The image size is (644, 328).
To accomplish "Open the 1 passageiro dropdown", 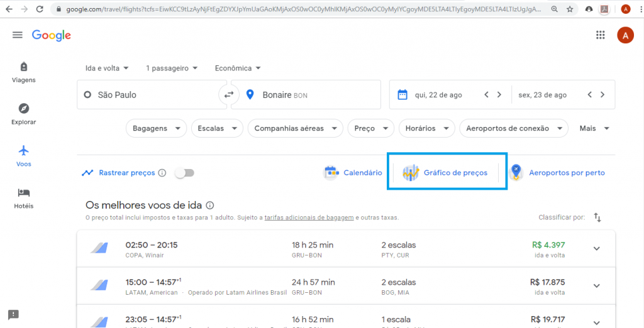I will pyautogui.click(x=172, y=68).
